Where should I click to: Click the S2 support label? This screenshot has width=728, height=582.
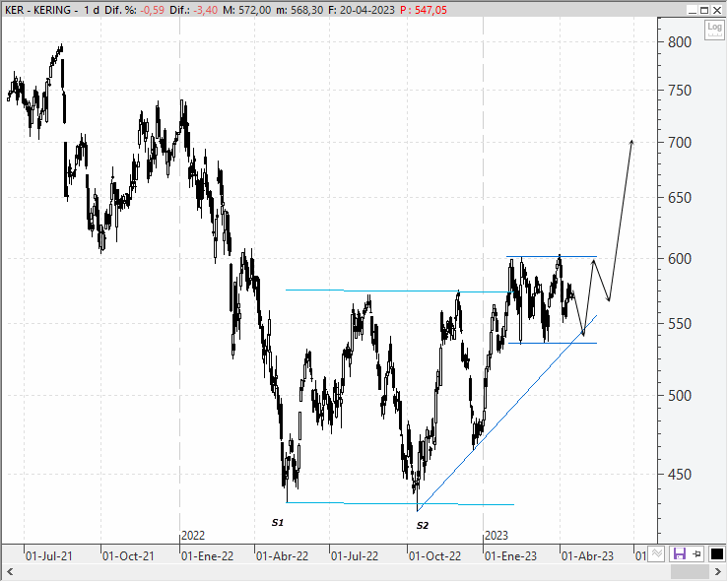423,526
